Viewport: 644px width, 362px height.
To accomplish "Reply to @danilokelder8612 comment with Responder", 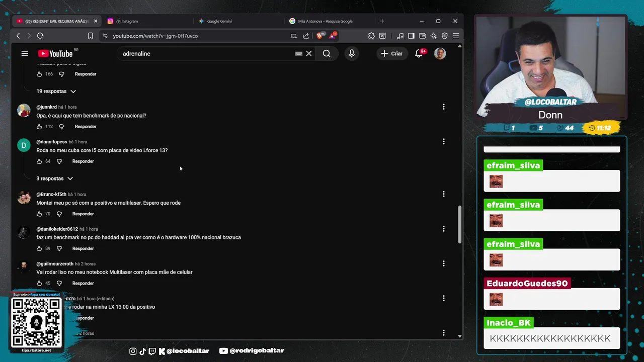I will click(83, 248).
